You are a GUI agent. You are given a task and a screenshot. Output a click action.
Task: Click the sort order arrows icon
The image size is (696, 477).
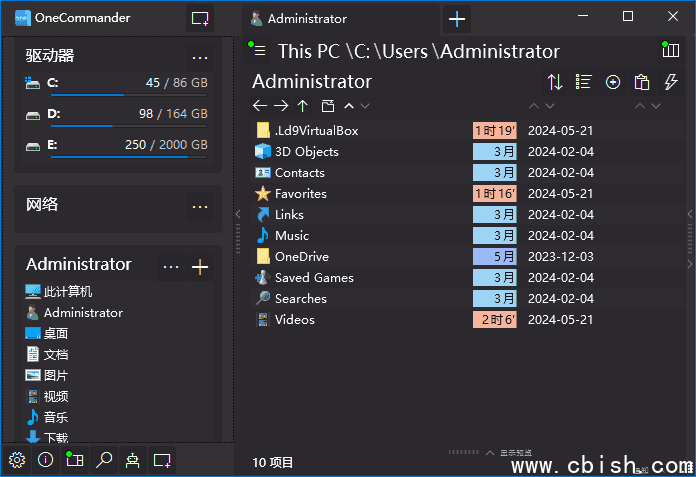tap(554, 82)
